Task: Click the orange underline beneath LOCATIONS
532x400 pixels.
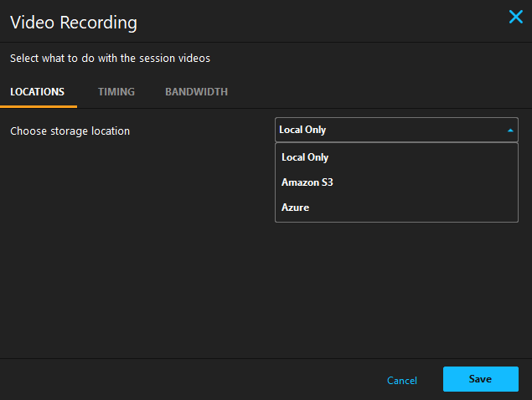Action: pos(39,107)
